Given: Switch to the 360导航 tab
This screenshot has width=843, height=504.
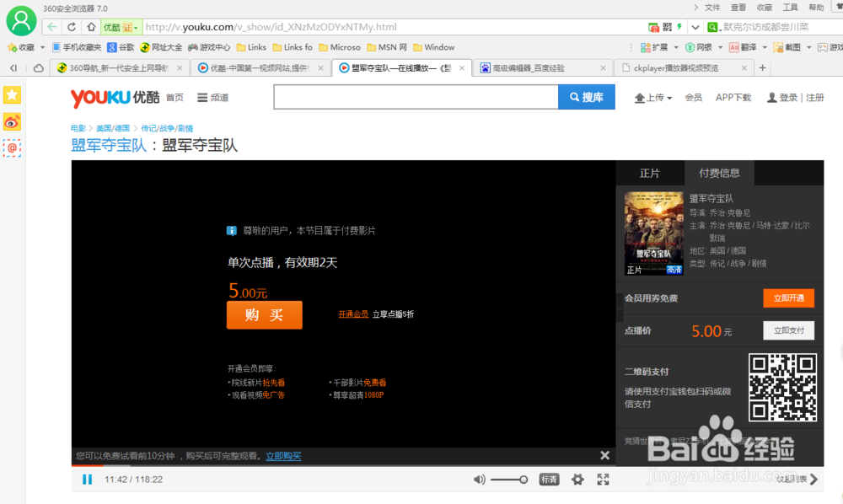Looking at the screenshot, I should point(120,67).
